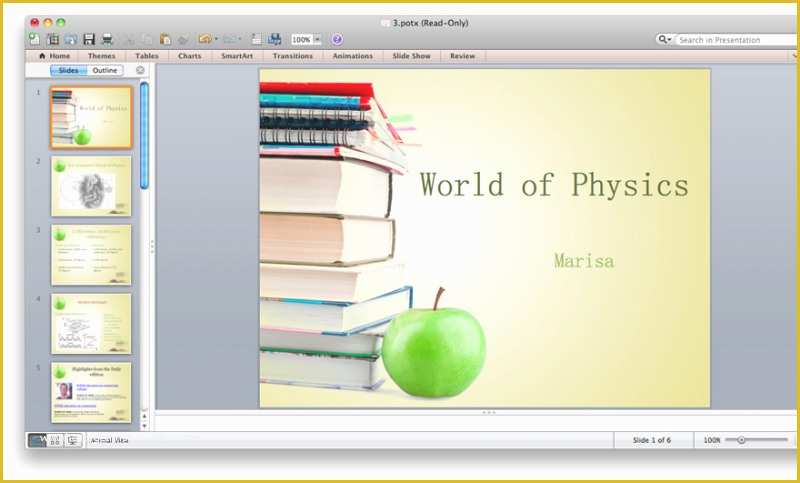Click New from Template toolbar icon
The width and height of the screenshot is (800, 483).
pos(53,39)
